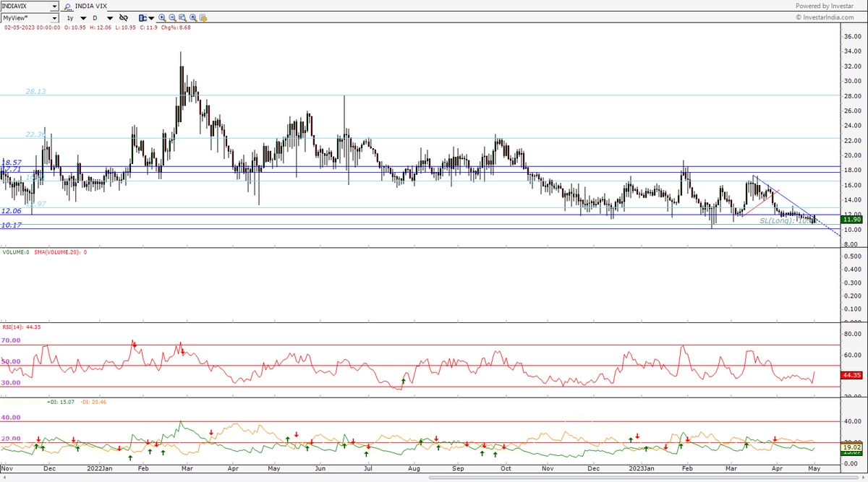Open chart settings icon with gear

tap(203, 17)
